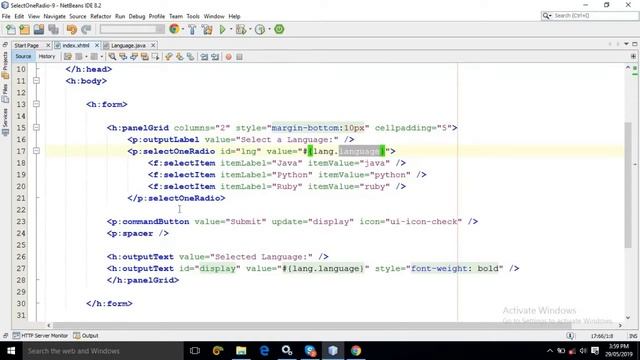Open the browser selection dropdown arrow
Viewport: 640px width, 360px height.
point(183,29)
